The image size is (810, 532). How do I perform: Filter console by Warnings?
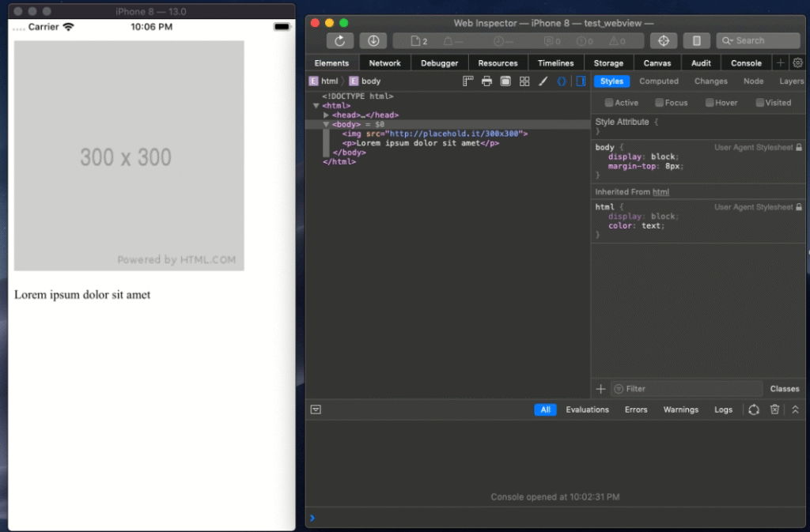coord(680,409)
